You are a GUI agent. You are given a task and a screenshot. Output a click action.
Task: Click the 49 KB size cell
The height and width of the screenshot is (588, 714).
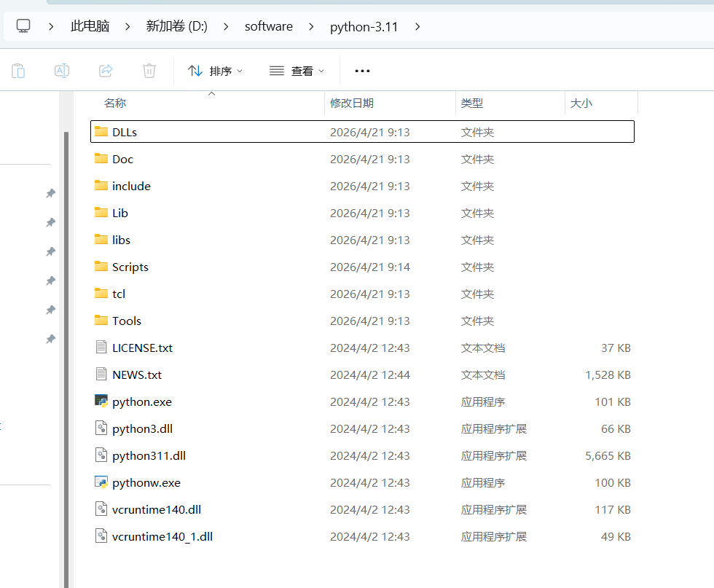616,536
